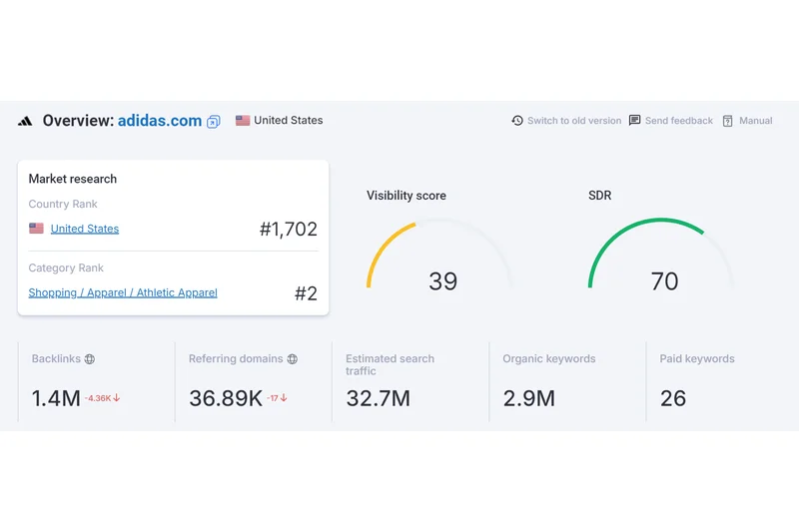Click the globe icon beside Backlinks
This screenshot has width=799, height=532.
point(90,359)
